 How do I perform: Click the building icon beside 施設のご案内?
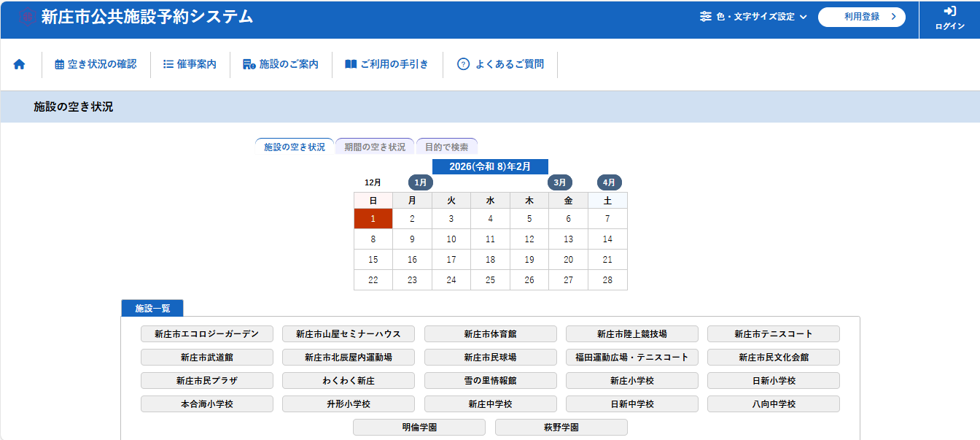(249, 64)
